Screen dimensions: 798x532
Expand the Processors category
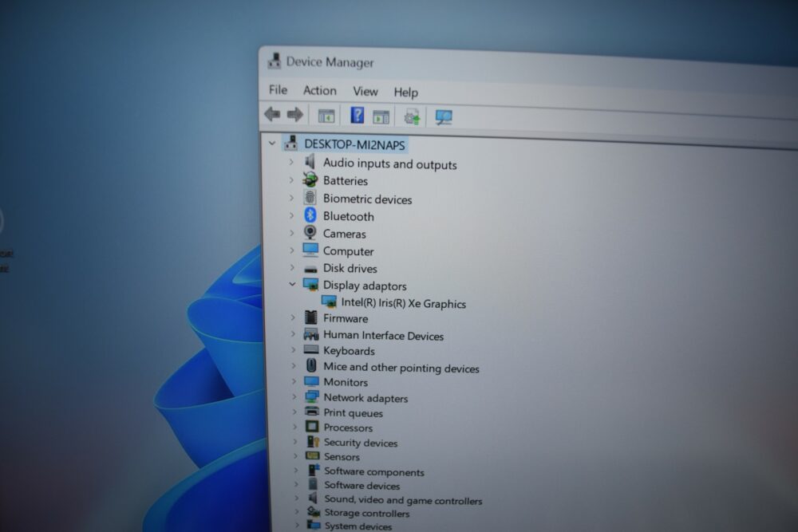point(294,426)
